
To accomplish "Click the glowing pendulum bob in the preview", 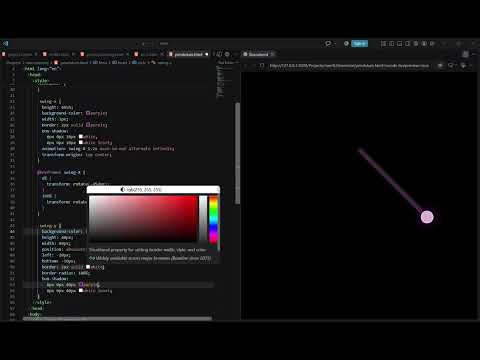I will [x=427, y=217].
